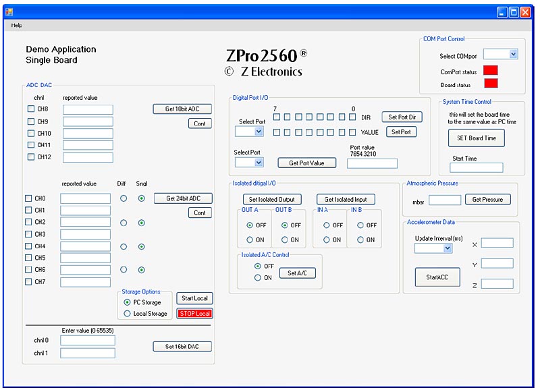Click the accelerometer Y value field
The image size is (540, 392).
[x=497, y=264]
